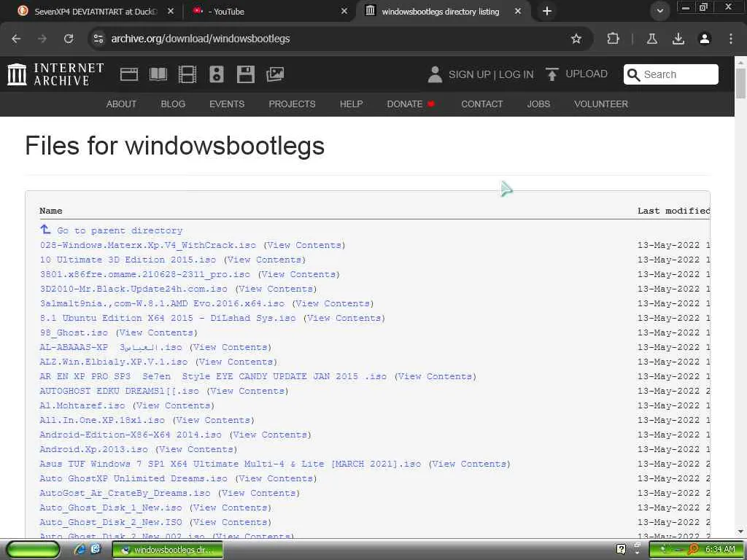Open the browser three-dot menu

coord(731,39)
